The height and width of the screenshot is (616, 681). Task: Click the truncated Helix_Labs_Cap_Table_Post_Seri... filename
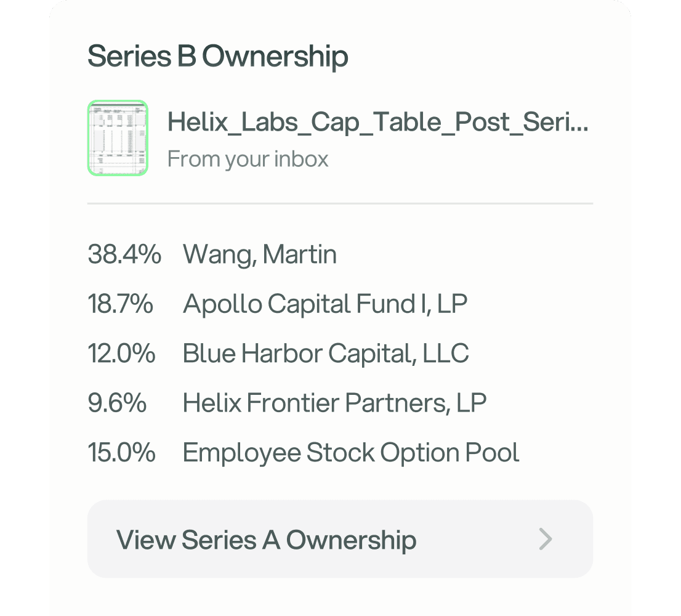click(379, 122)
